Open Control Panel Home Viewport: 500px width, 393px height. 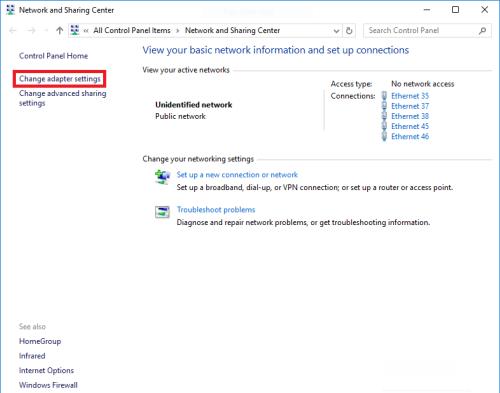53,56
